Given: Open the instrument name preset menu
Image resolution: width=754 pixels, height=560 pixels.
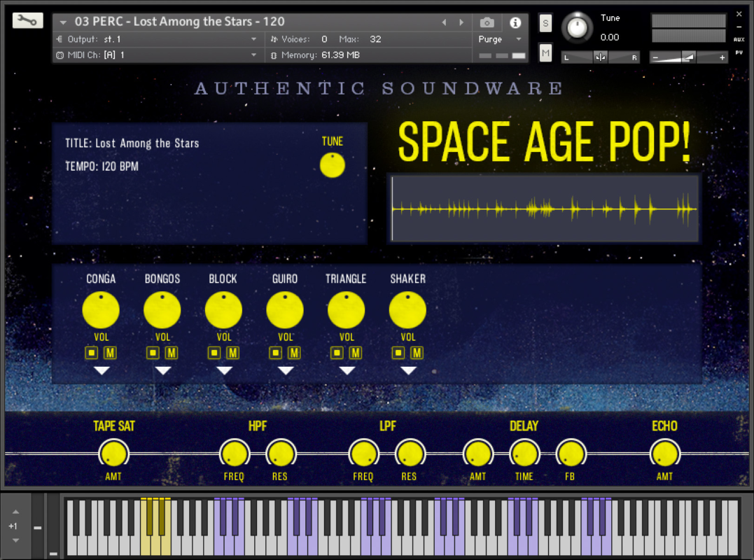Looking at the screenshot, I should point(64,22).
